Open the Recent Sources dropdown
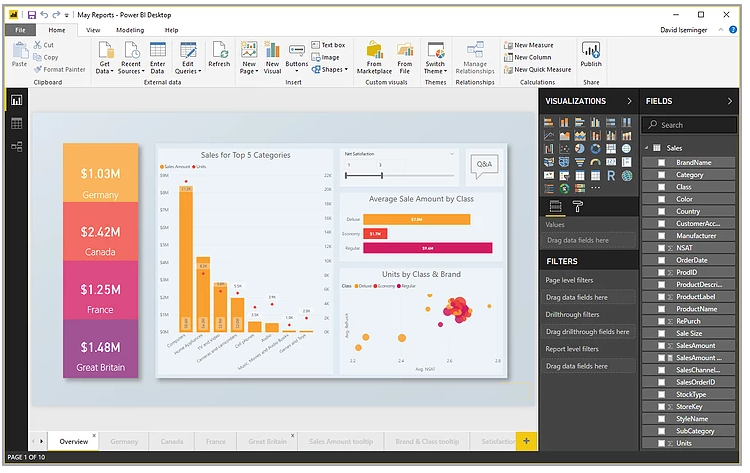This screenshot has height=473, width=750. tap(131, 57)
